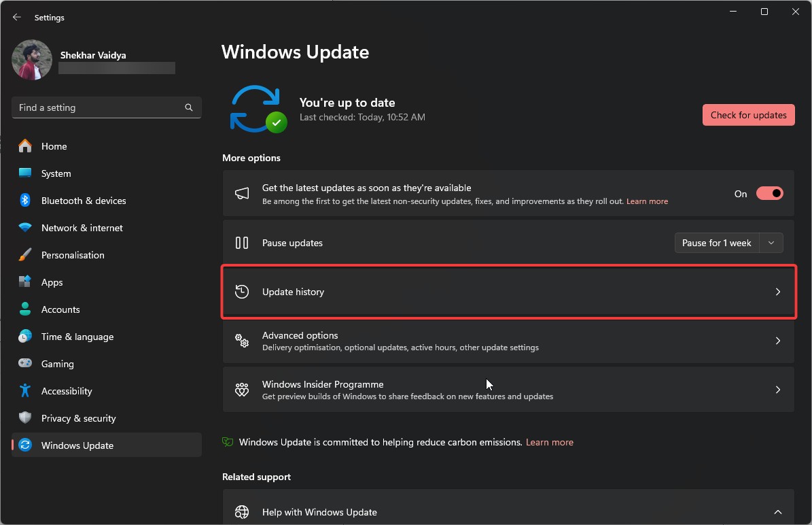This screenshot has width=812, height=525.
Task: Select the Gaming controller icon
Action: (24, 364)
